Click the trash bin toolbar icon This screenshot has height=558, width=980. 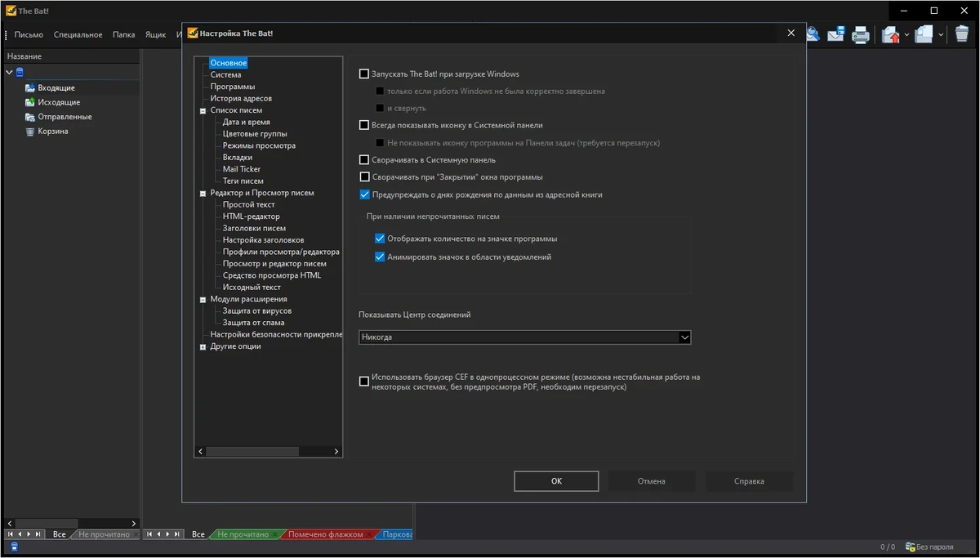point(961,34)
